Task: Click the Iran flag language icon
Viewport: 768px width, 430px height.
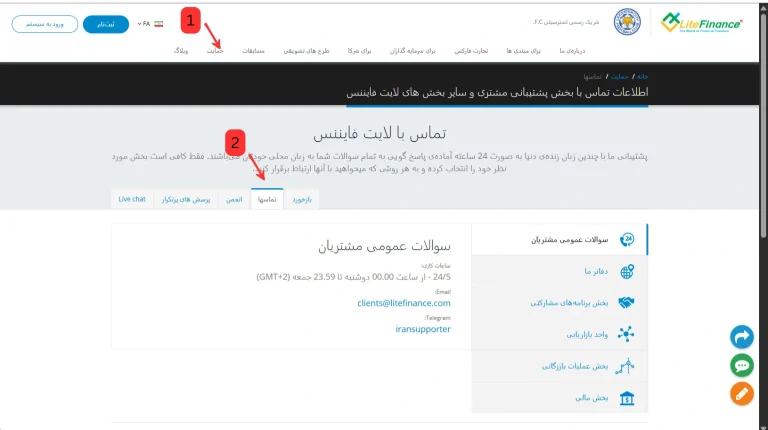Action: point(159,24)
